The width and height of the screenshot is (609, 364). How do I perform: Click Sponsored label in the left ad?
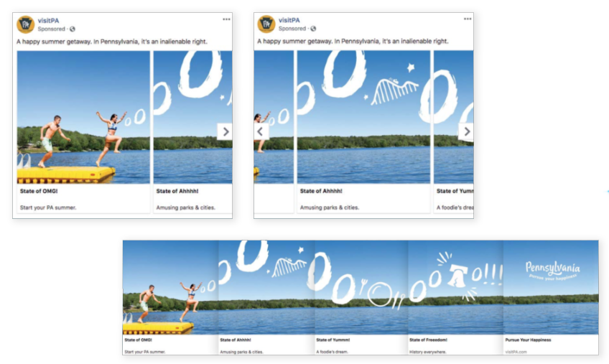coord(51,29)
